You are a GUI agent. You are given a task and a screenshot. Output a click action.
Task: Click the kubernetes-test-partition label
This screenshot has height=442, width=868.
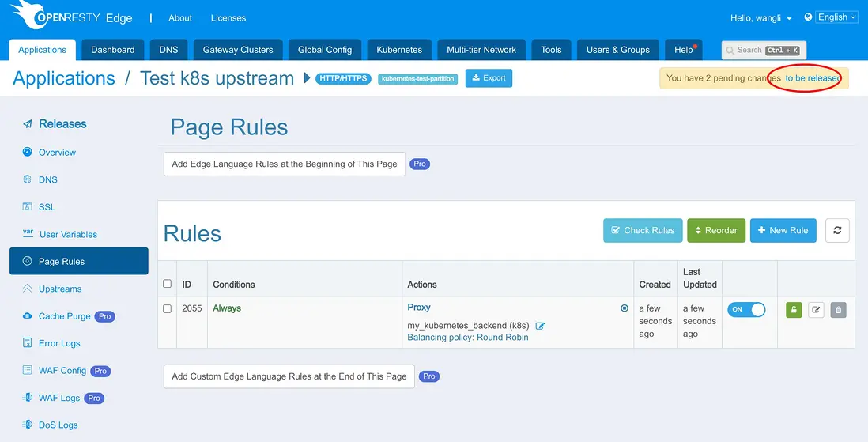click(x=418, y=78)
